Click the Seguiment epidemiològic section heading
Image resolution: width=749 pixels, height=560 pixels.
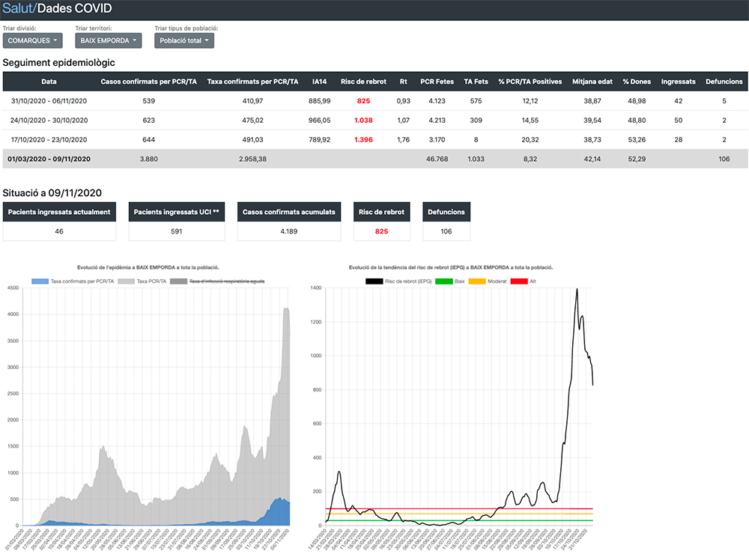pos(58,63)
